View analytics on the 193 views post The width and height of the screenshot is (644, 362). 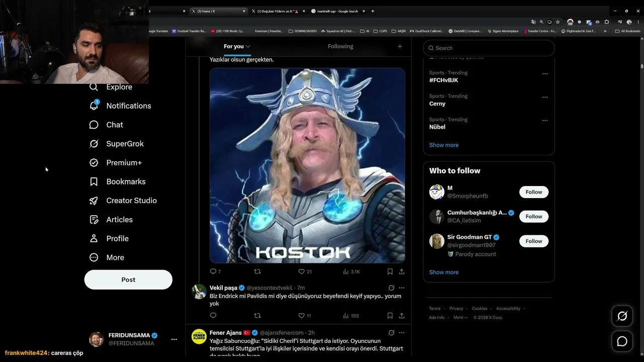point(351,316)
